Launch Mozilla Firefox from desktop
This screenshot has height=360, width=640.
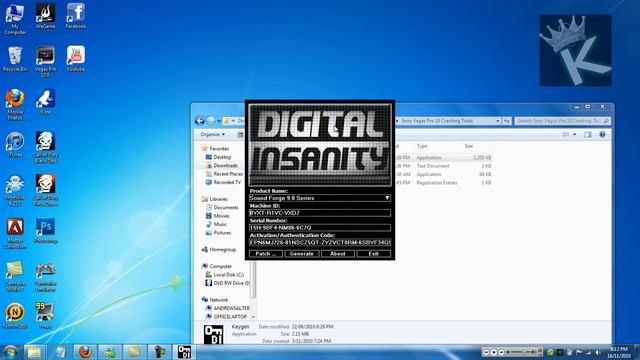click(x=15, y=104)
